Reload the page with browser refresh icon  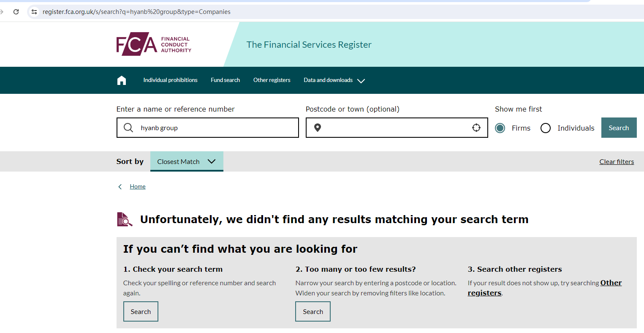(16, 12)
